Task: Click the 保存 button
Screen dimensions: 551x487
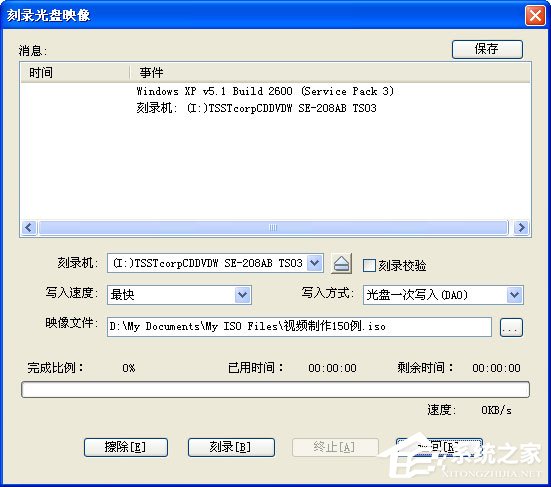Action: (487, 49)
